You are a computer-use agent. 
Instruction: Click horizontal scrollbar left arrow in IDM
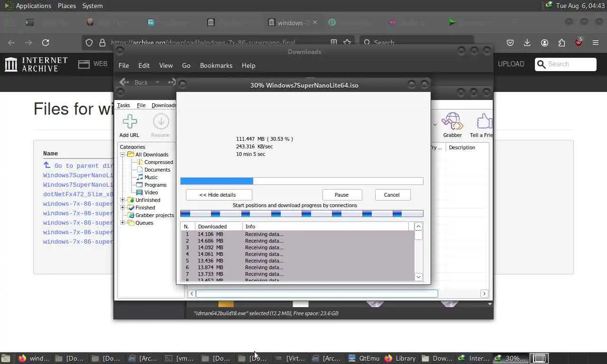click(192, 294)
